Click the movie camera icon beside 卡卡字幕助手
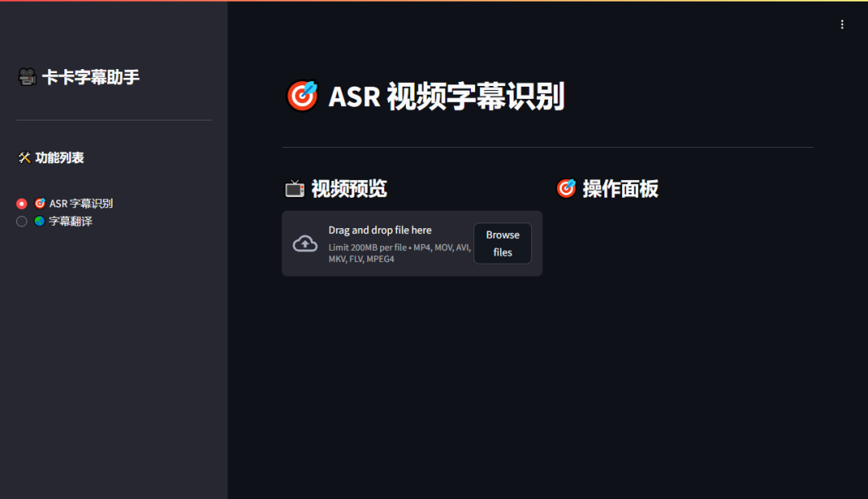Viewport: 868px width, 499px height. point(25,76)
